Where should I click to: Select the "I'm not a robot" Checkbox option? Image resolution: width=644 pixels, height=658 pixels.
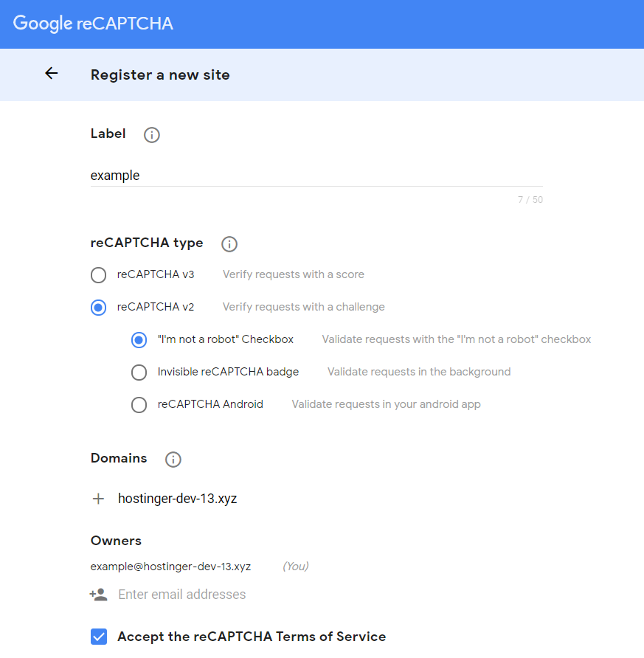coord(139,339)
